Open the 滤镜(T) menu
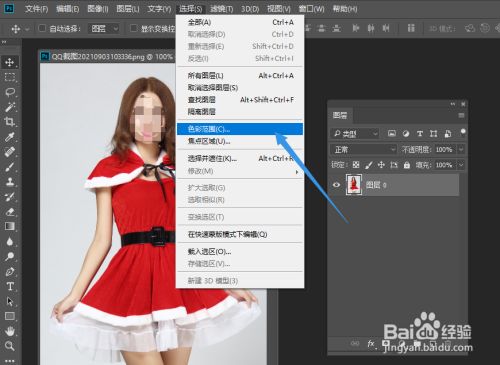 222,9
